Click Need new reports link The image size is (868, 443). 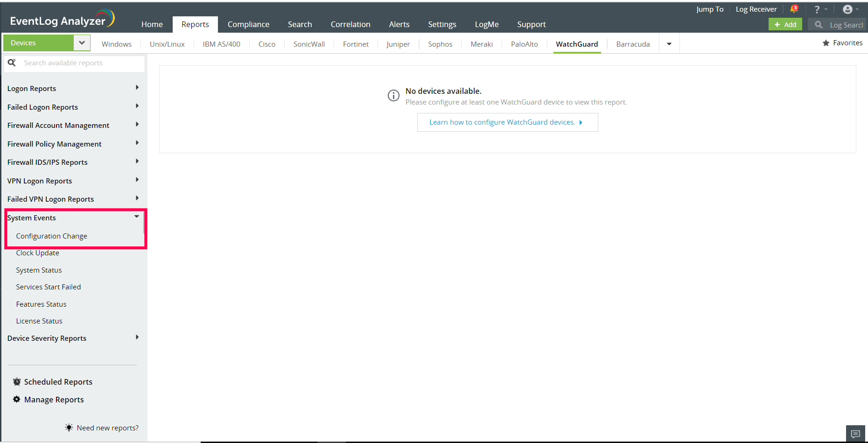108,428
